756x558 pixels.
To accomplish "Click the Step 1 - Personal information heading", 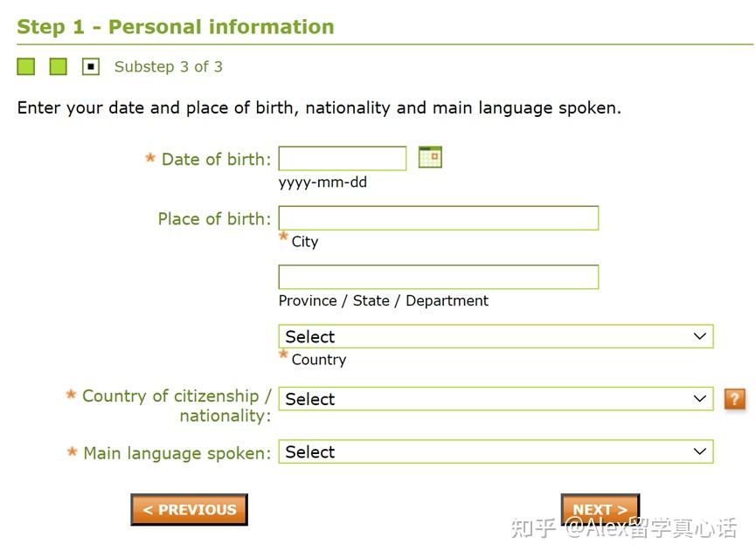I will pyautogui.click(x=175, y=27).
